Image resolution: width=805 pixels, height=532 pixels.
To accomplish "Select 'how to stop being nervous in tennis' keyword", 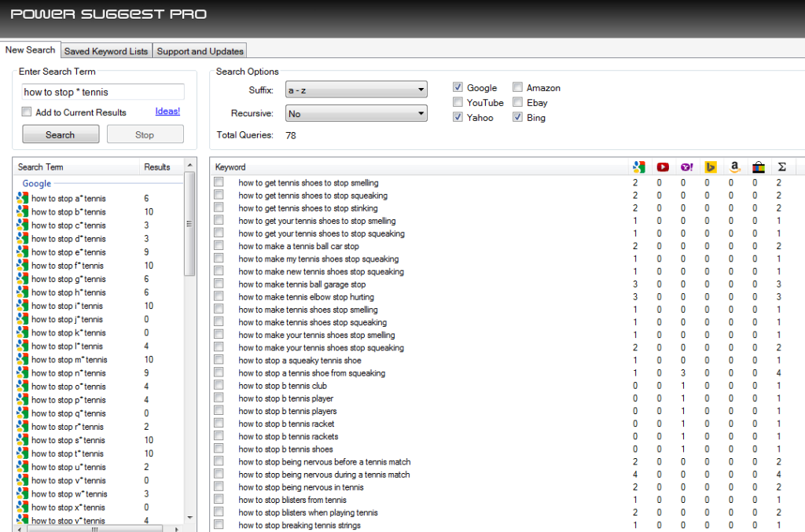I will [x=301, y=487].
